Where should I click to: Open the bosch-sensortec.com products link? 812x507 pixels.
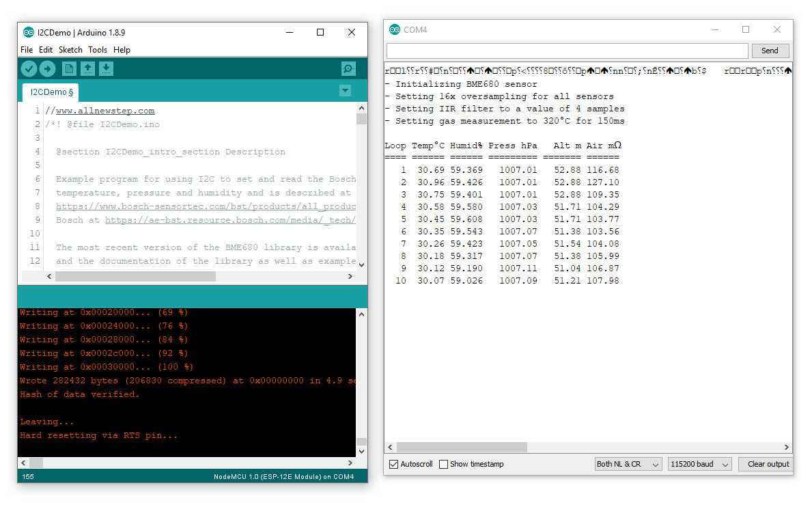coord(206,206)
